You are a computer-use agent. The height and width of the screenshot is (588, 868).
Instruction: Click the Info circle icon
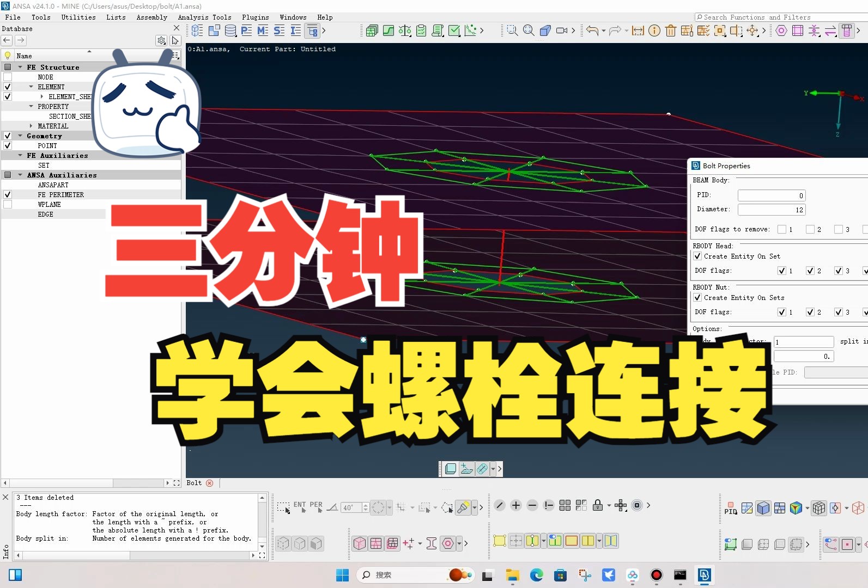click(x=654, y=30)
